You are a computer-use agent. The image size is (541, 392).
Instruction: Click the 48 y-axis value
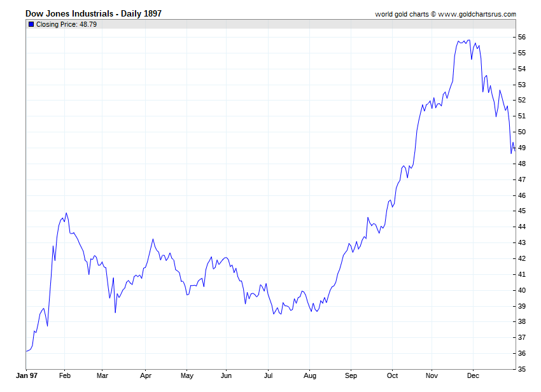(522, 164)
